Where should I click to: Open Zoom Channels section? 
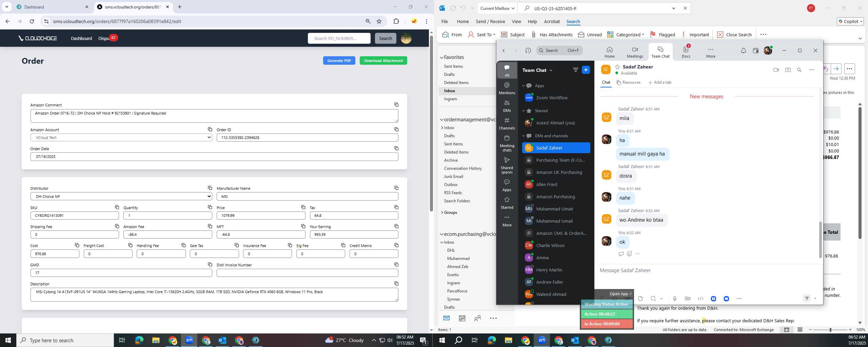(507, 123)
